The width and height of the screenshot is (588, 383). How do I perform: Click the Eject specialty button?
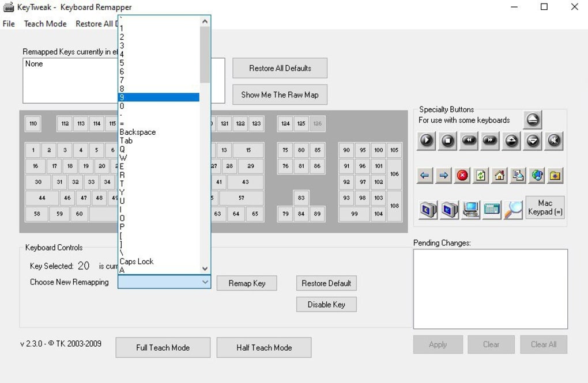(533, 120)
